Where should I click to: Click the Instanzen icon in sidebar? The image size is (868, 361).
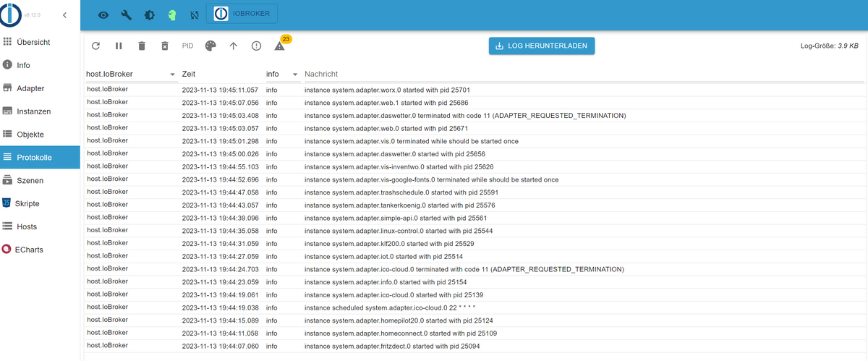(x=7, y=111)
